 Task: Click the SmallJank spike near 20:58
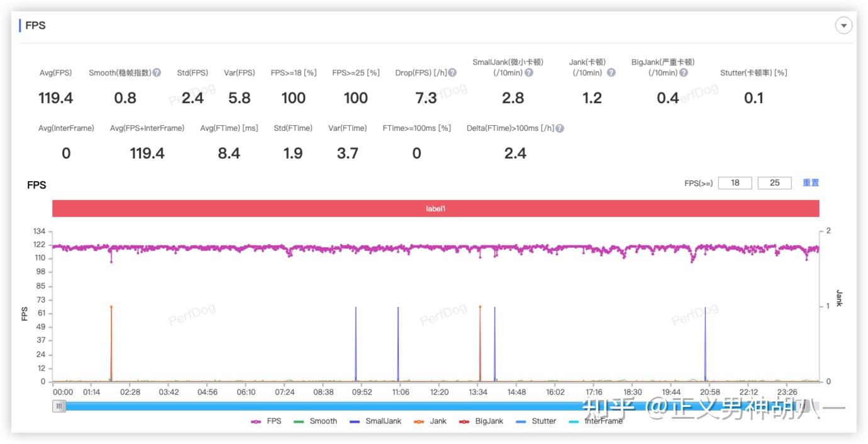(705, 344)
